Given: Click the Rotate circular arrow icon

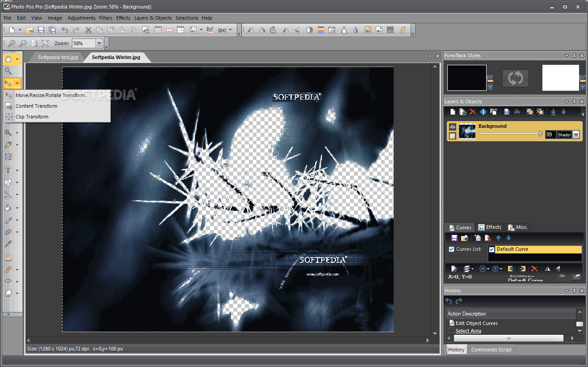Looking at the screenshot, I should (273, 30).
